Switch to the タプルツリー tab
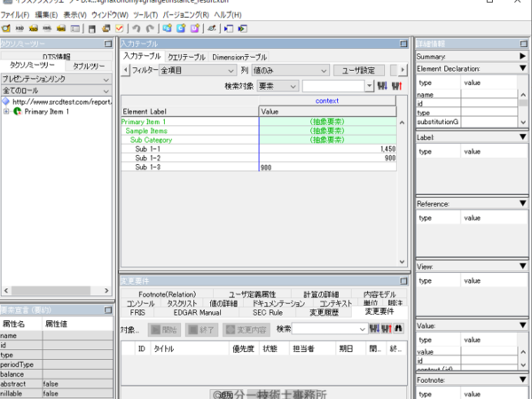Screen dimensions: 532x399 click(89, 66)
